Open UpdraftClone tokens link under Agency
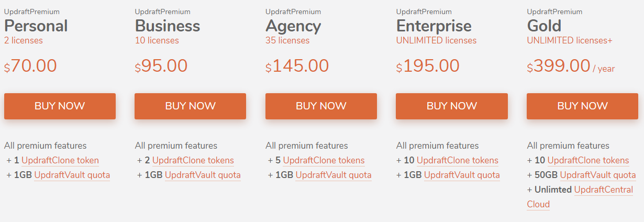 coord(324,161)
